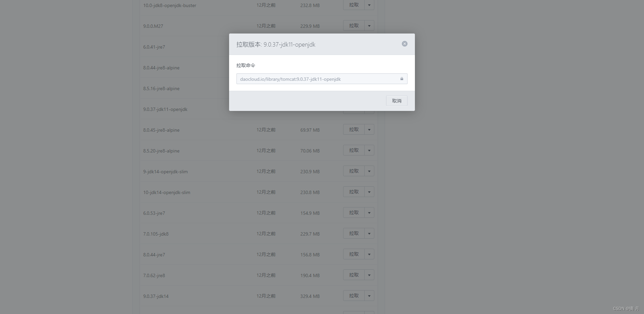
Task: Open dropdown for 8.0.44-jre7 row
Action: click(369, 254)
